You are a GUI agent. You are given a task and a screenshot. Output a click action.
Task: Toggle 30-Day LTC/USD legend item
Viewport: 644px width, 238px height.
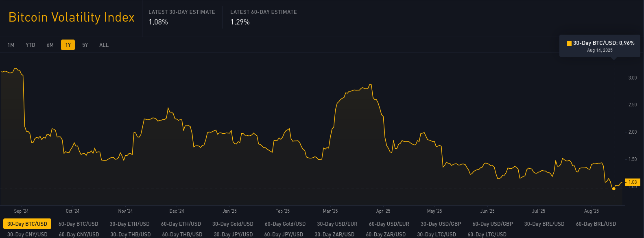click(x=437, y=234)
